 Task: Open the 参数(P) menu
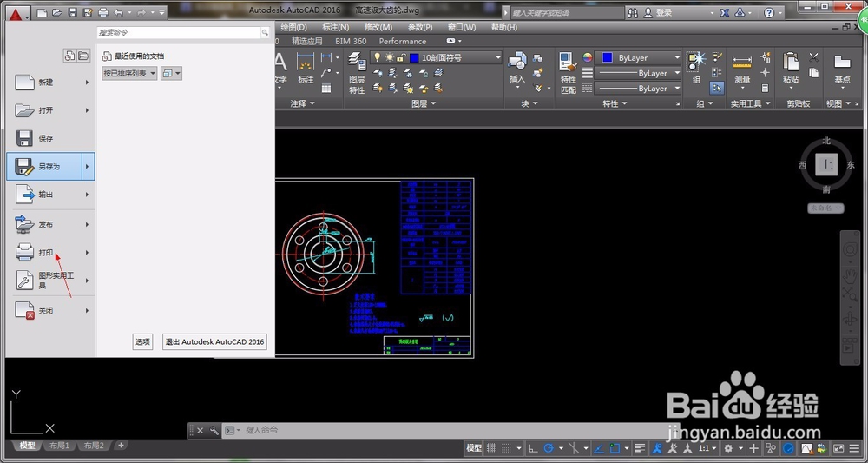pyautogui.click(x=420, y=27)
